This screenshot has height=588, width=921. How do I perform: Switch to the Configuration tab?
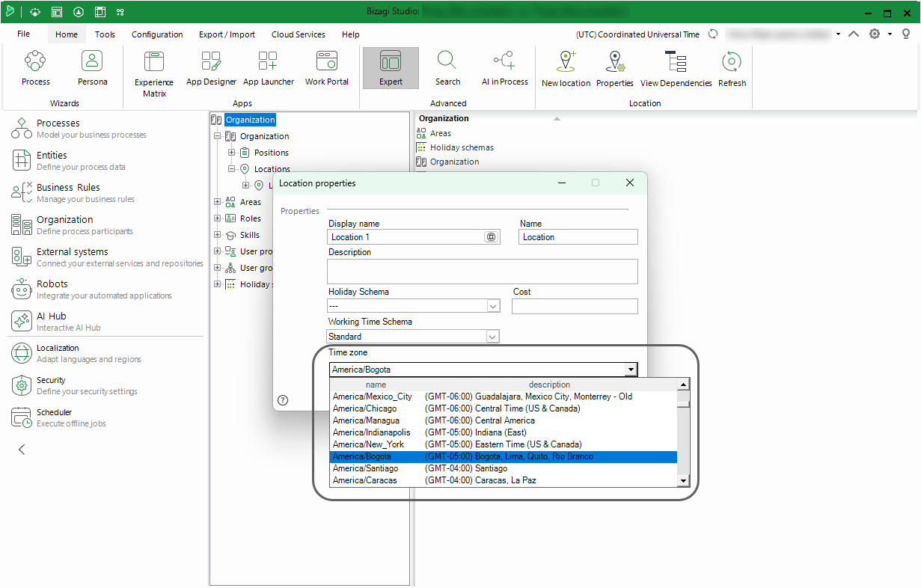coord(157,34)
